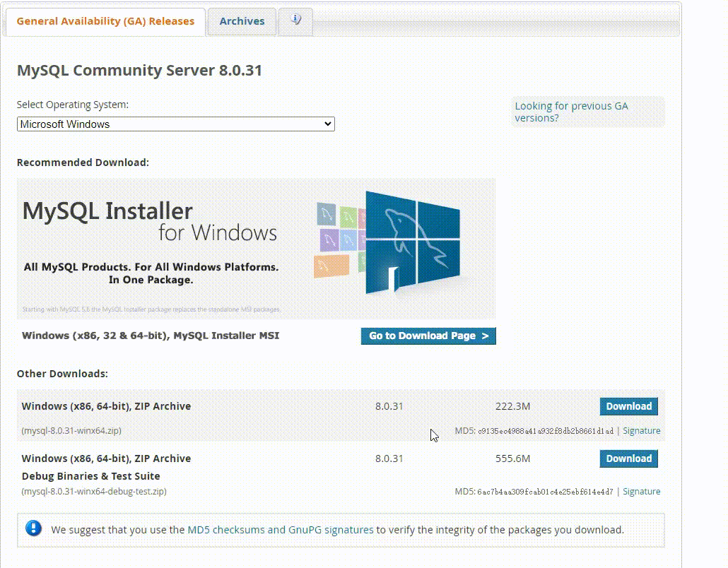
Task: Open the General Availability (GA) Releases tab
Action: click(105, 21)
